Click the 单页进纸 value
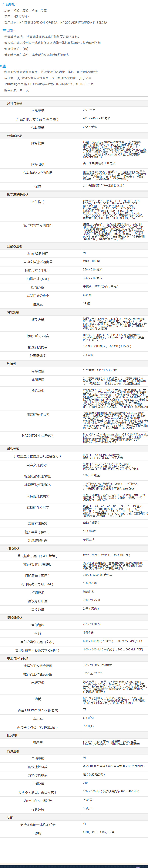Viewport: 148px width, 868px height. 89,539
